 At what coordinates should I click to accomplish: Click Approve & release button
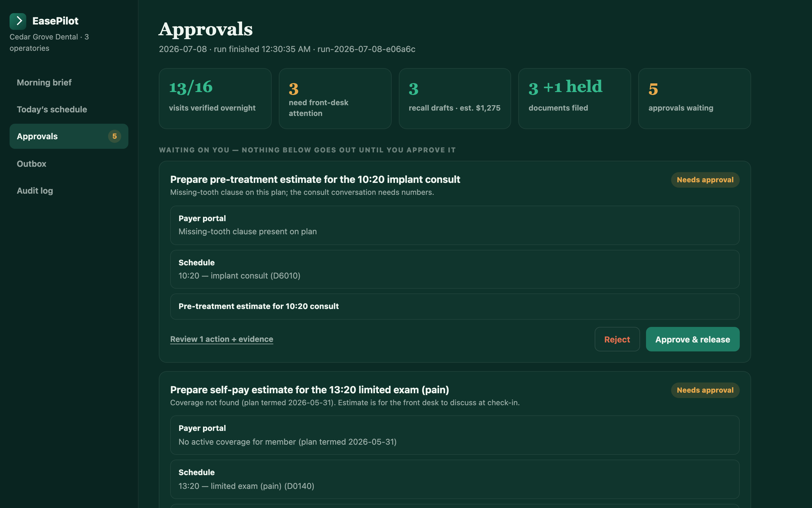(693, 339)
